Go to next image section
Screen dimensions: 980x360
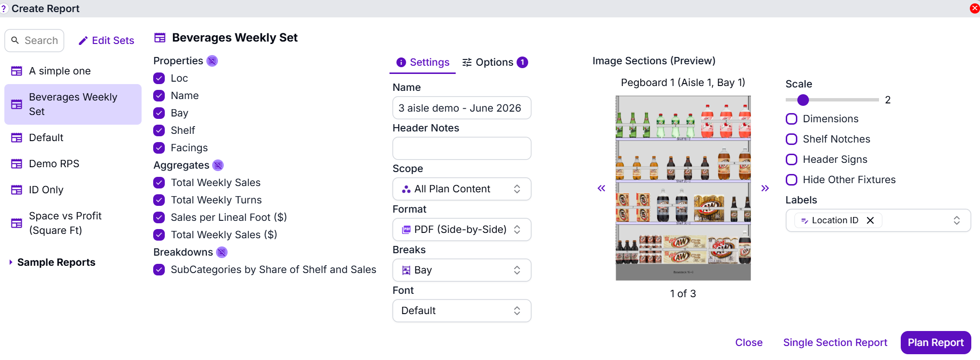click(765, 188)
